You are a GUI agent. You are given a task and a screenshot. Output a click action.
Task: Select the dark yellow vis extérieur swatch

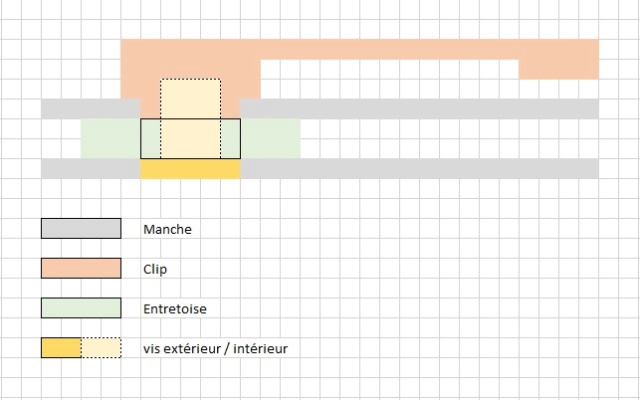tap(61, 348)
